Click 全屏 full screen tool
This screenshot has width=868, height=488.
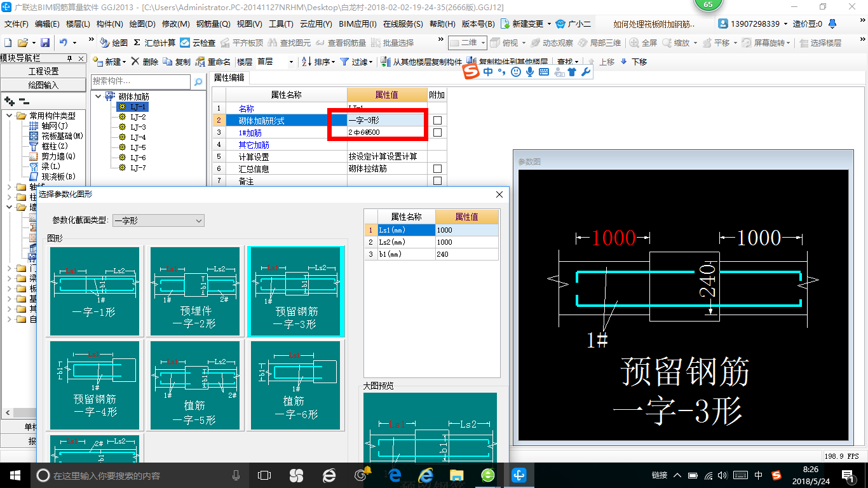click(643, 43)
